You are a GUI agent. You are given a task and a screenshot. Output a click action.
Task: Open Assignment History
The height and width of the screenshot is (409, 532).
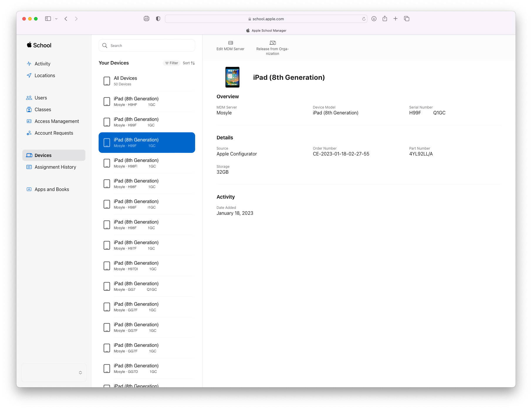[55, 167]
